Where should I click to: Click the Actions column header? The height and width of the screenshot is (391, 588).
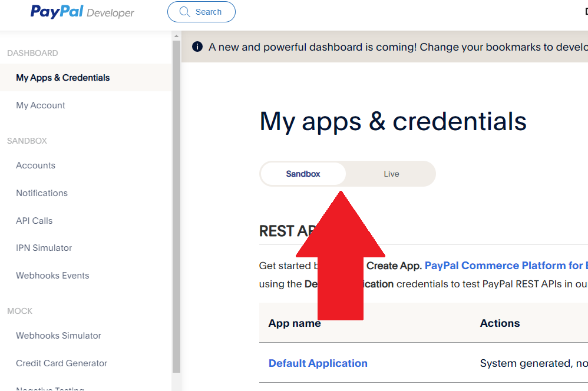click(500, 323)
